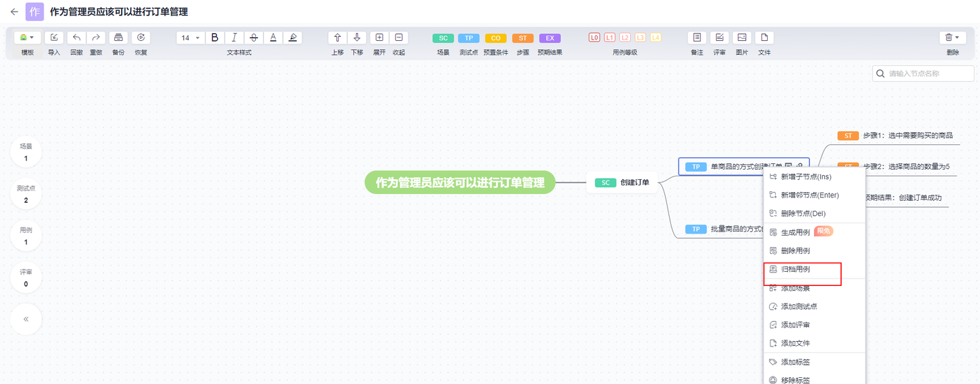
Task: Choose 添加场景 from context menu
Action: [x=815, y=288]
